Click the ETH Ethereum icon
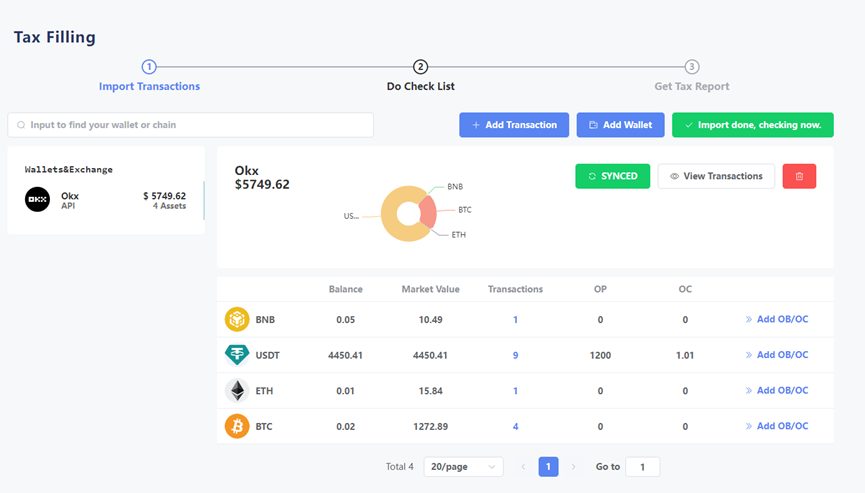Screen dimensions: 865x493 tap(237, 390)
